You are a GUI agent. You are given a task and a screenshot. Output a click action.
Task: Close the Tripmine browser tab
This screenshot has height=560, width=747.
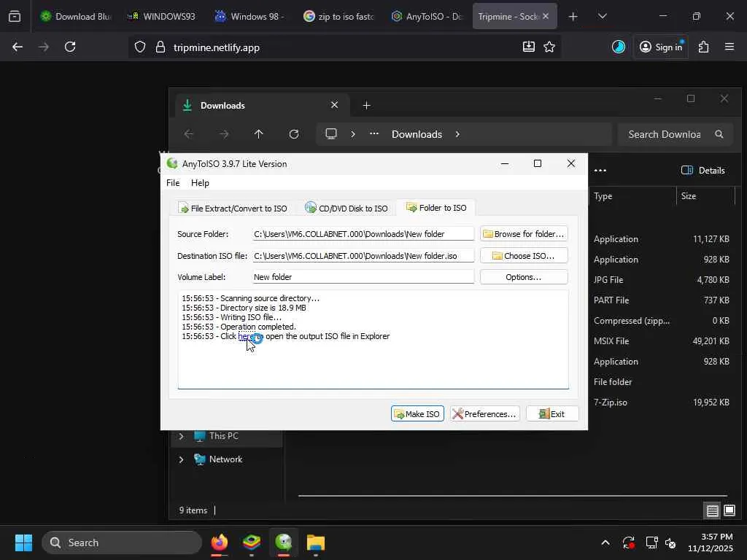click(546, 16)
